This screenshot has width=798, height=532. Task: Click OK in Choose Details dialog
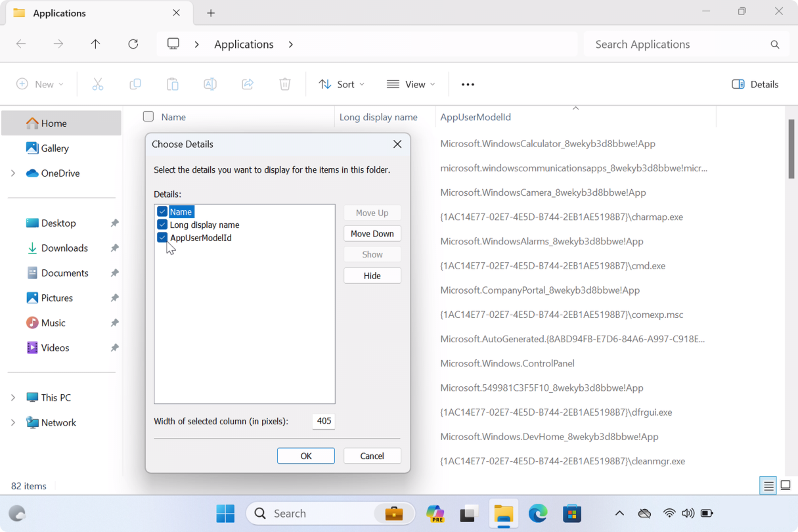[305, 456]
